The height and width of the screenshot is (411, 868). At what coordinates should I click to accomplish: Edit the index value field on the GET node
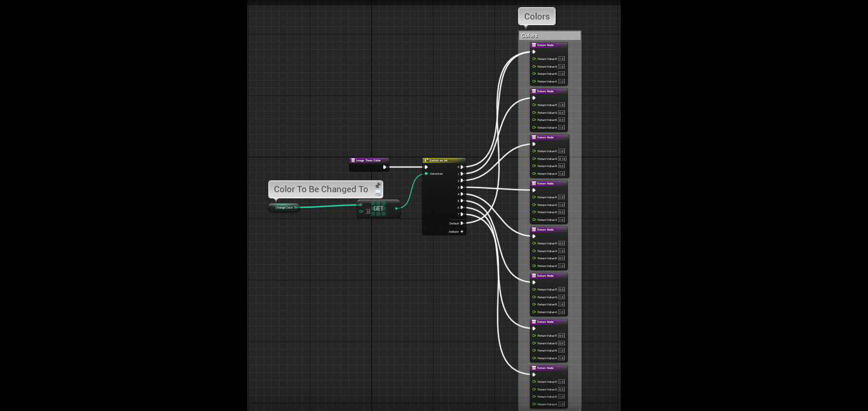pyautogui.click(x=368, y=211)
